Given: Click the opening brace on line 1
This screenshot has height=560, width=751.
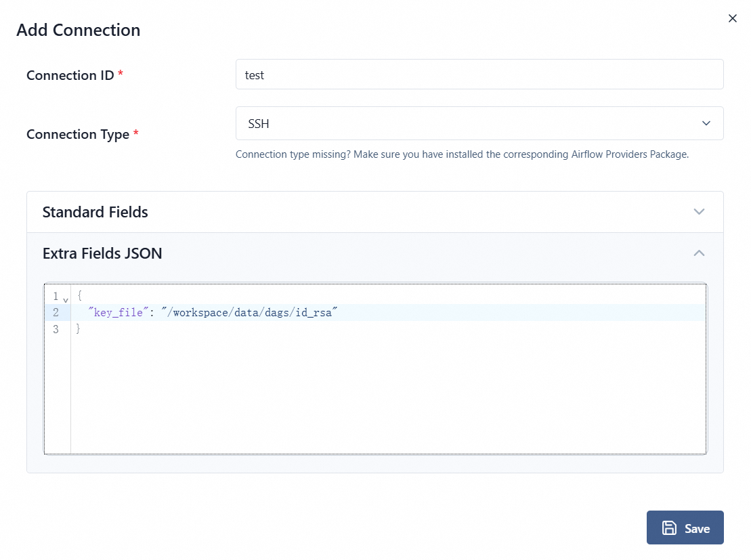Looking at the screenshot, I should [x=79, y=295].
